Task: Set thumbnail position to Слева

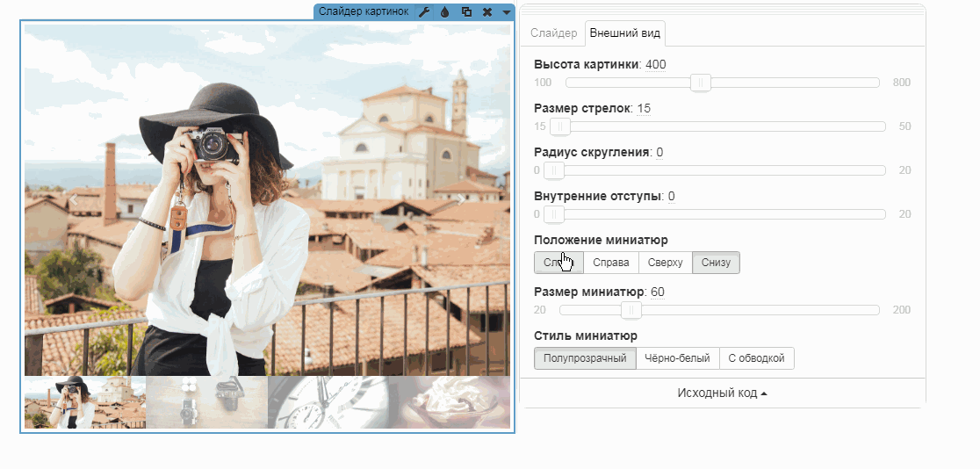Action: coord(558,263)
